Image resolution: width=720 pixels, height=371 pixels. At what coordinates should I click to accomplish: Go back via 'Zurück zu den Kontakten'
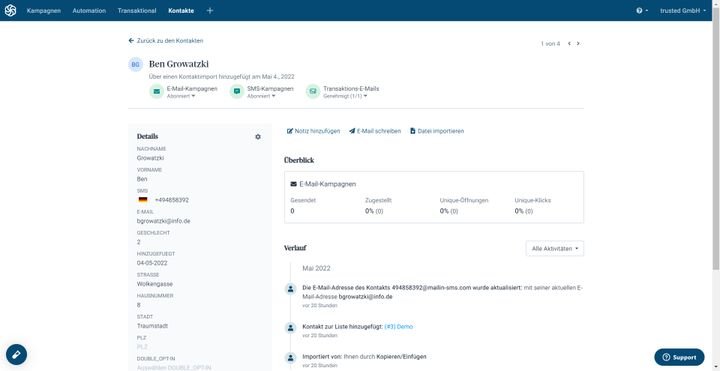pos(166,41)
